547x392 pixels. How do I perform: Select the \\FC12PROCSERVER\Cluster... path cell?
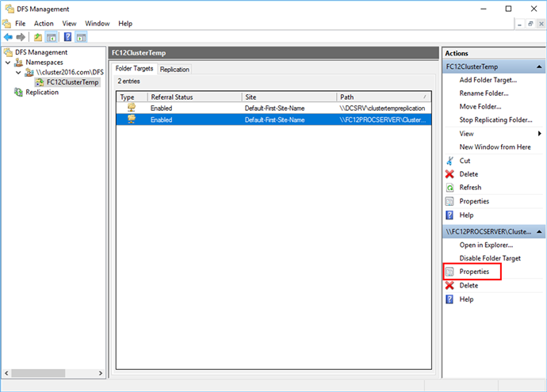pyautogui.click(x=383, y=120)
